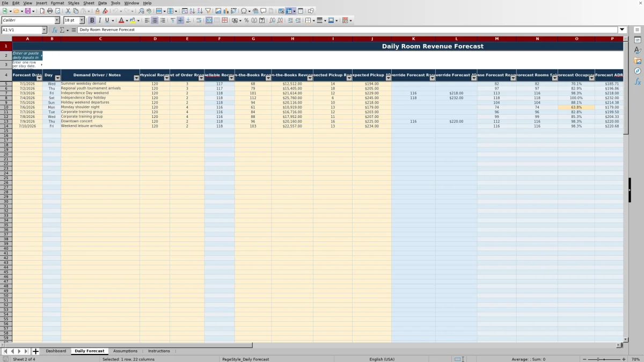Image resolution: width=644 pixels, height=362 pixels.
Task: Click the Spelling check icon
Action: [x=149, y=11]
